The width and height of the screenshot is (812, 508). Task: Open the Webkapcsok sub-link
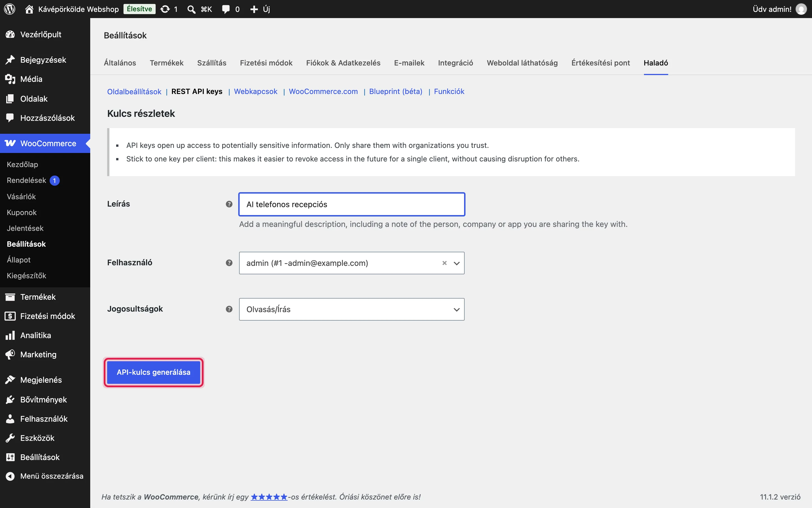pos(256,91)
